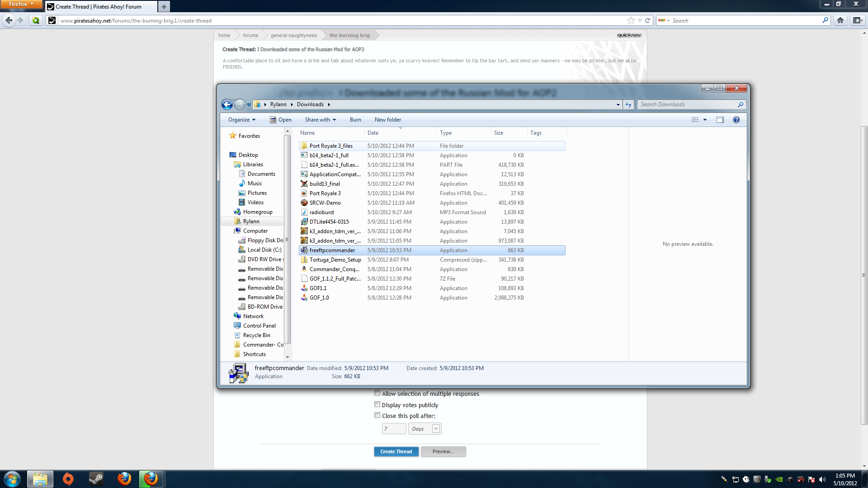Select the build13_final skull icon

coord(304,184)
